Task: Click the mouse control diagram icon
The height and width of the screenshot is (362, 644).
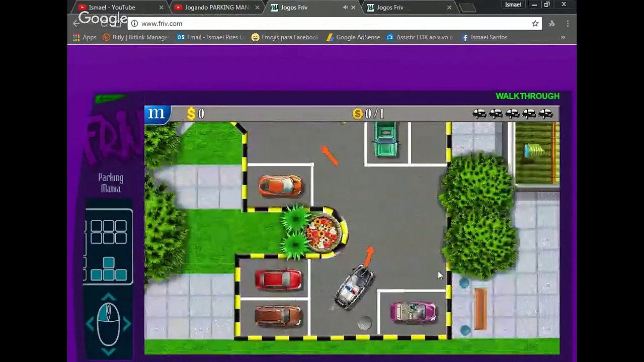Action: [x=108, y=323]
